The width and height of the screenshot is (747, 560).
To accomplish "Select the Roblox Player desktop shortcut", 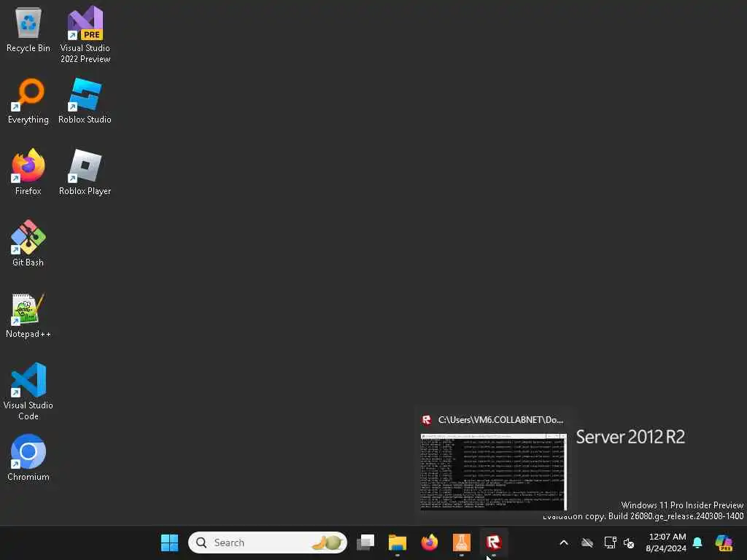I will (85, 172).
